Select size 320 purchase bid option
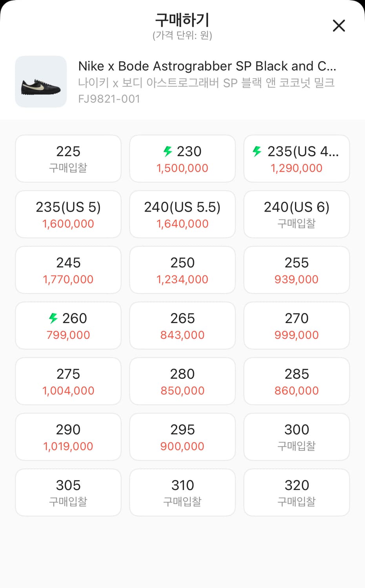This screenshot has height=588, width=365. click(x=297, y=493)
